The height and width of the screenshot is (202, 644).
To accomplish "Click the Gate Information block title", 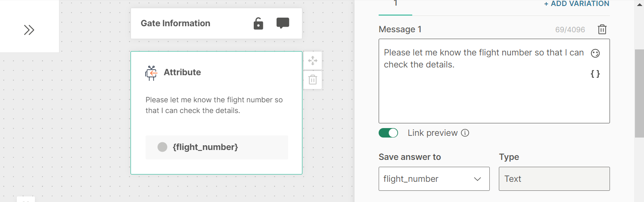I will [x=175, y=23].
